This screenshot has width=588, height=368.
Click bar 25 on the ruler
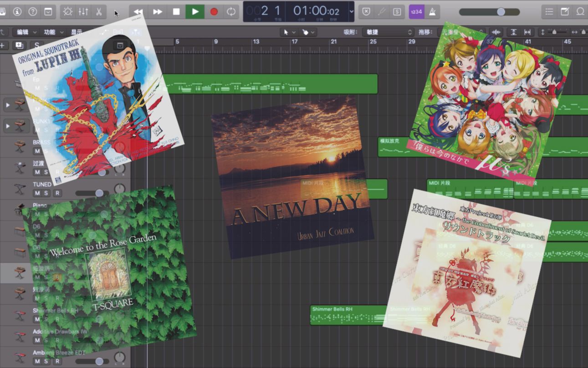click(373, 41)
